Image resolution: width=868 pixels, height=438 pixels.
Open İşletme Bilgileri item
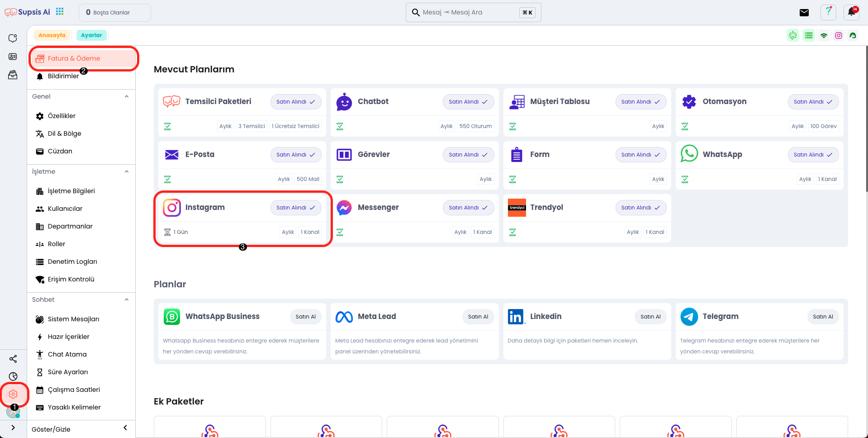81,191
